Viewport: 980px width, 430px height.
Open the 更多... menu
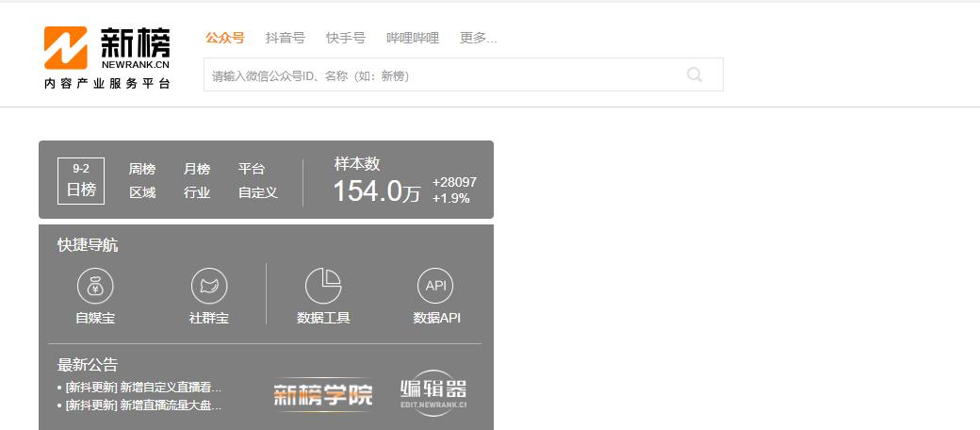click(x=478, y=38)
